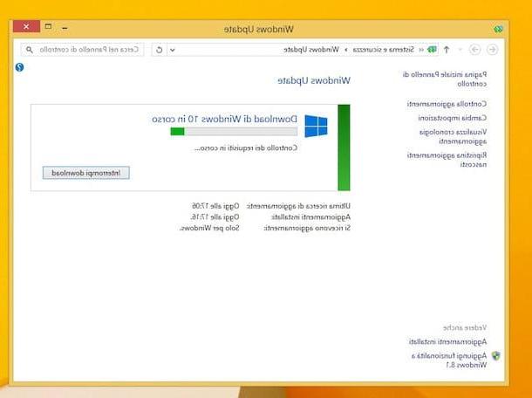Open Ripristina aggiornamenti nascosti link
The height and width of the screenshot is (398, 532).
(x=447, y=160)
